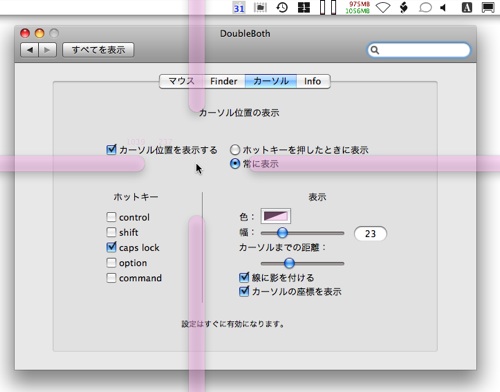The width and height of the screenshot is (500, 392).
Task: Select ホットキーを押したときに表示 radio button
Action: click(235, 150)
